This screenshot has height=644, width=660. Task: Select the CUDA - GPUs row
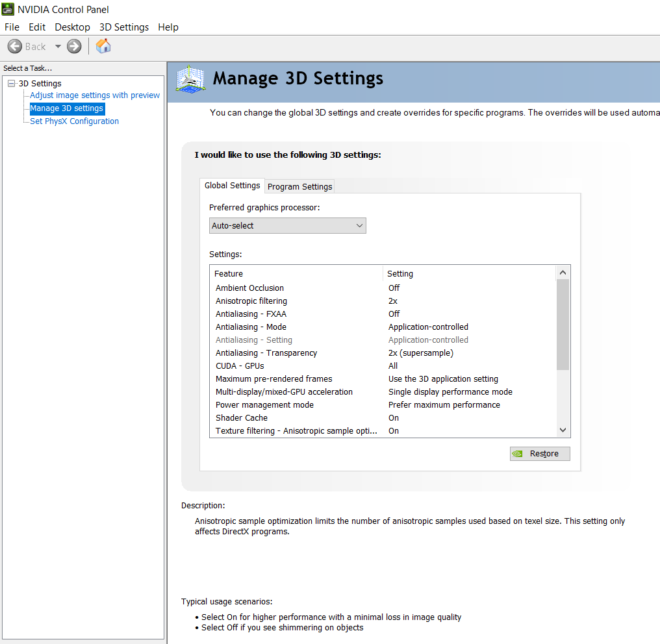[383, 366]
